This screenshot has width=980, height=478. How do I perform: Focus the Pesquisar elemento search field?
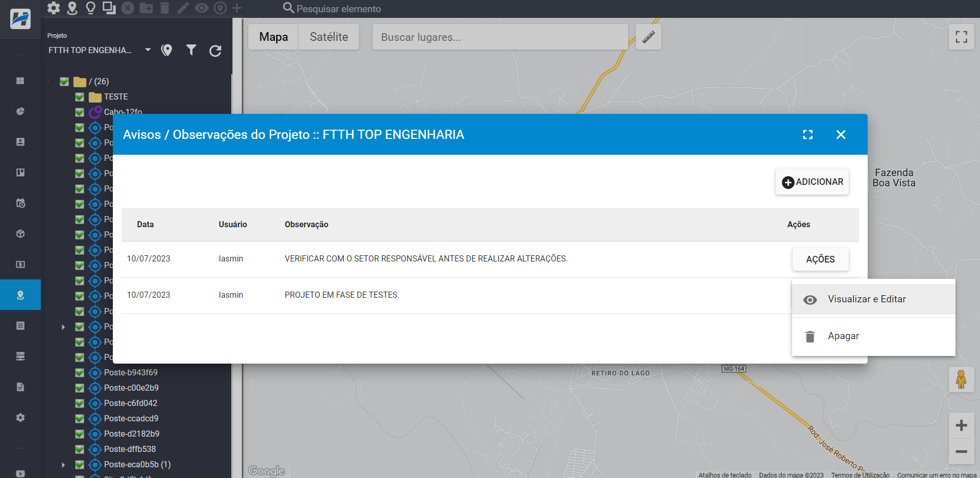coord(339,9)
